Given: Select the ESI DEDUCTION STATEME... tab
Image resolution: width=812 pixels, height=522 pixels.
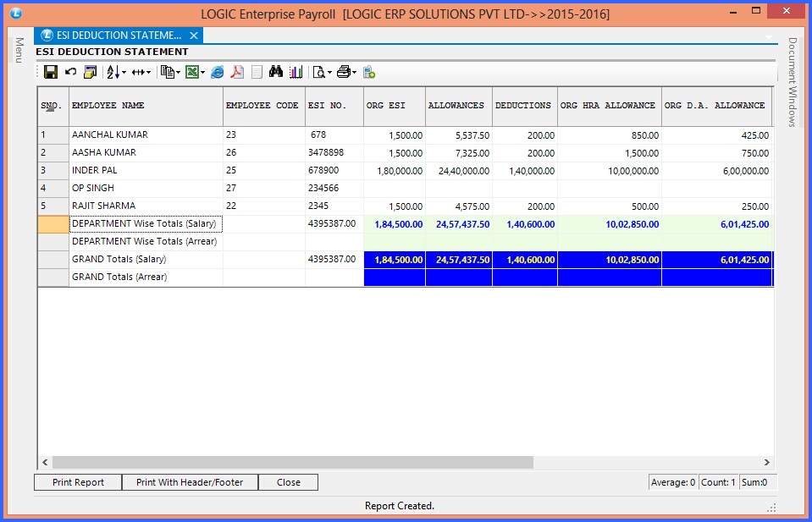Looking at the screenshot, I should pyautogui.click(x=119, y=36).
